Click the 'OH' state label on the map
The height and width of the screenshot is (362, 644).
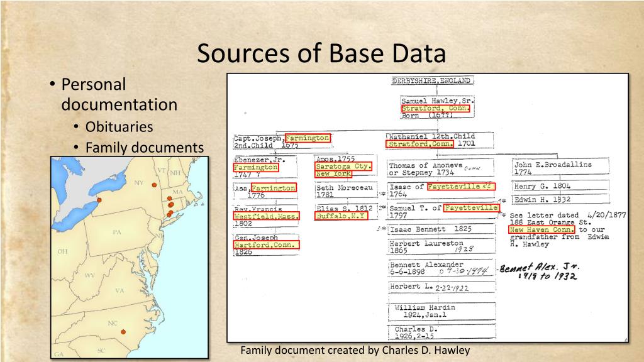62,251
